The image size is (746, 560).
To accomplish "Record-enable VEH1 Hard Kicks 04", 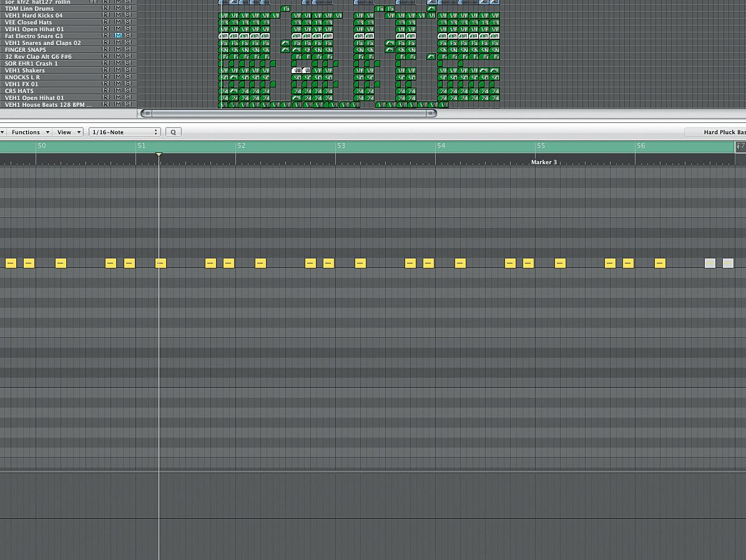I will (106, 16).
